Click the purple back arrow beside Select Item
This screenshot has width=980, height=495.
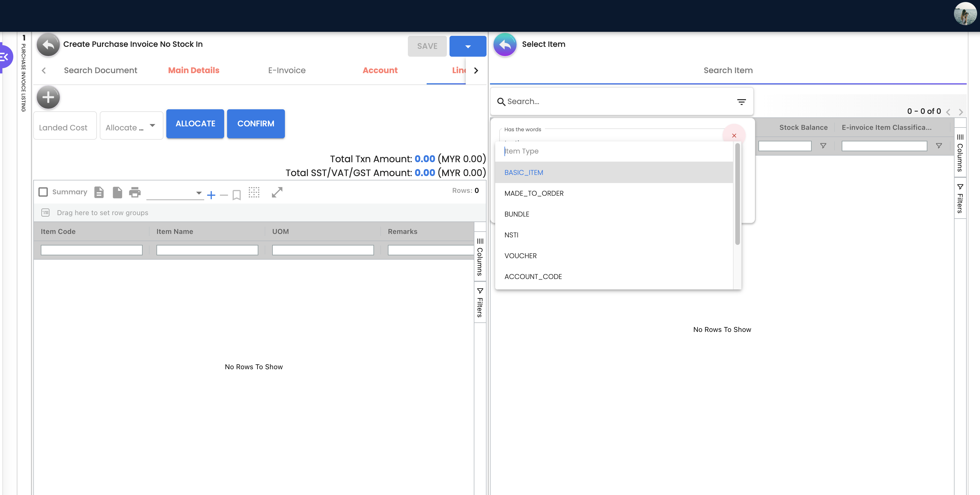point(504,45)
